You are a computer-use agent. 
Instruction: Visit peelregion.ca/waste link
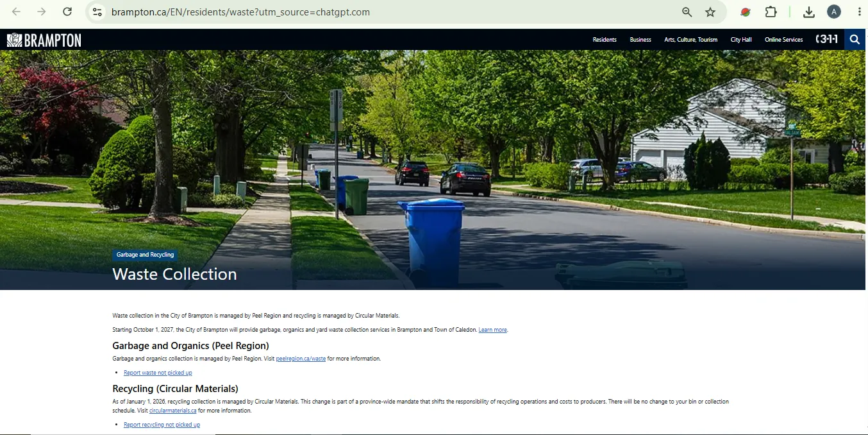pos(301,359)
